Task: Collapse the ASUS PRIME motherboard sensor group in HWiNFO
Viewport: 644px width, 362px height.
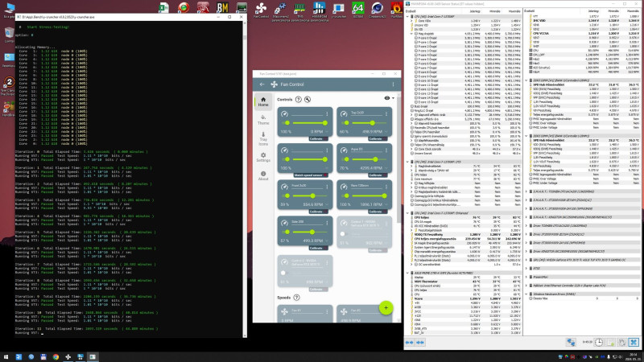Action: [407, 273]
